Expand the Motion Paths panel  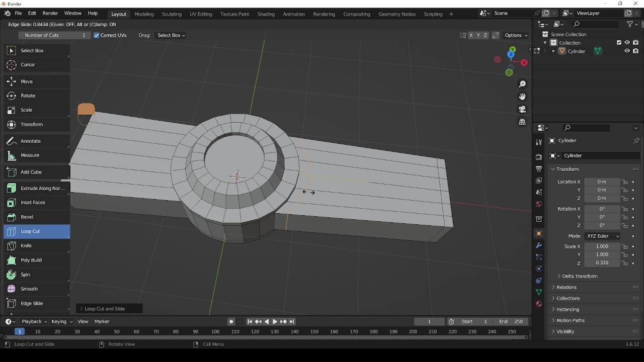pyautogui.click(x=570, y=320)
